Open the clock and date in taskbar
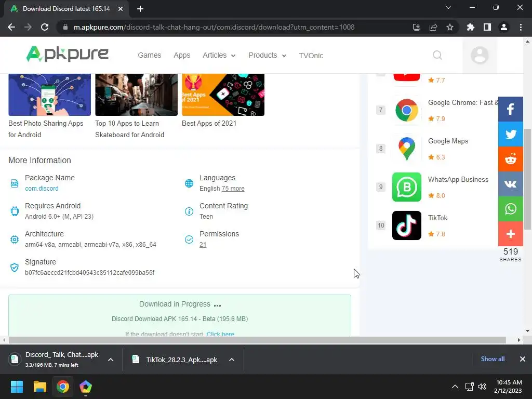The image size is (532, 399). tap(508, 387)
